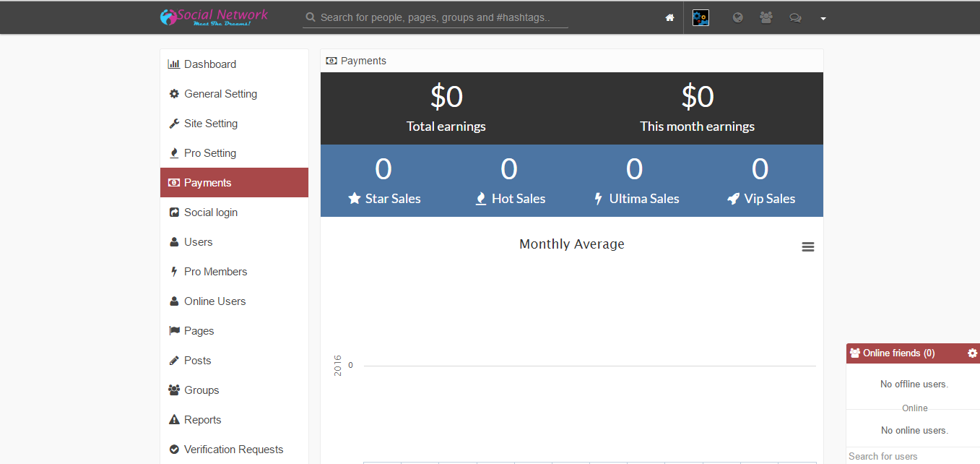Open Social login settings
Viewport: 980px width, 464px height.
[210, 212]
